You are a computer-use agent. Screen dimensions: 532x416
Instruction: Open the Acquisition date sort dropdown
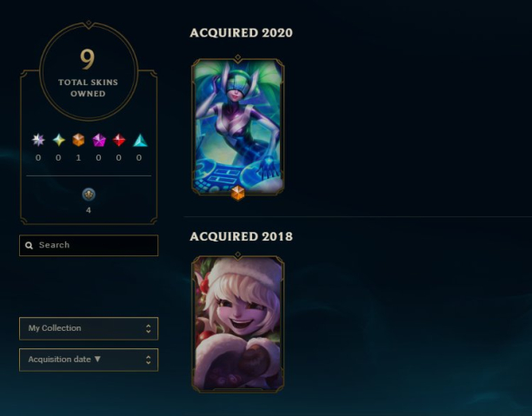point(89,360)
